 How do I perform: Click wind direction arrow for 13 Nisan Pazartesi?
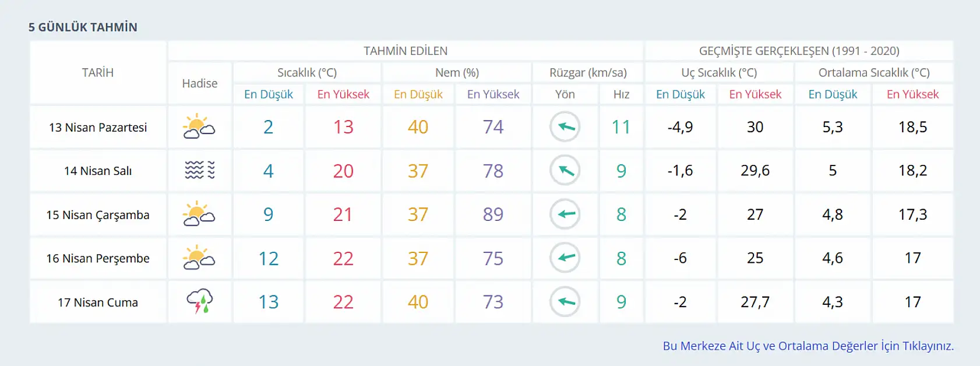point(565,126)
